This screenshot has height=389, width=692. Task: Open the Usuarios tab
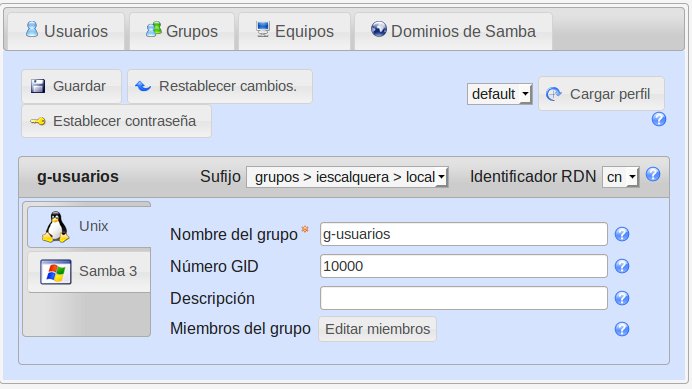click(66, 31)
